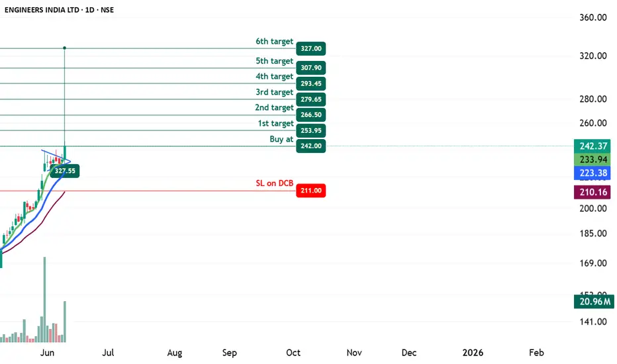Select the 253.95 first target label
Viewport: 617px width, 364px height.
(311, 130)
